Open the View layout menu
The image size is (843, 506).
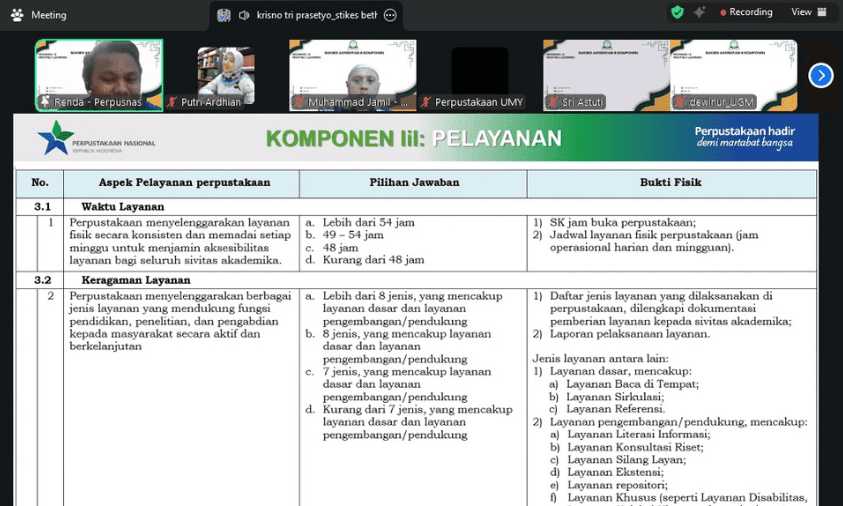(809, 12)
